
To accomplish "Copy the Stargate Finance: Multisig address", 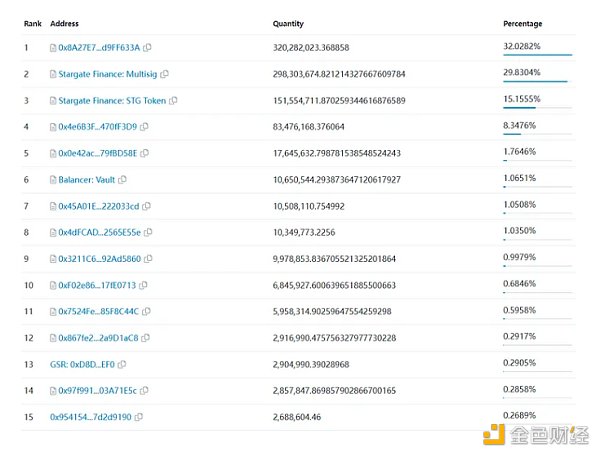I will 164,74.
